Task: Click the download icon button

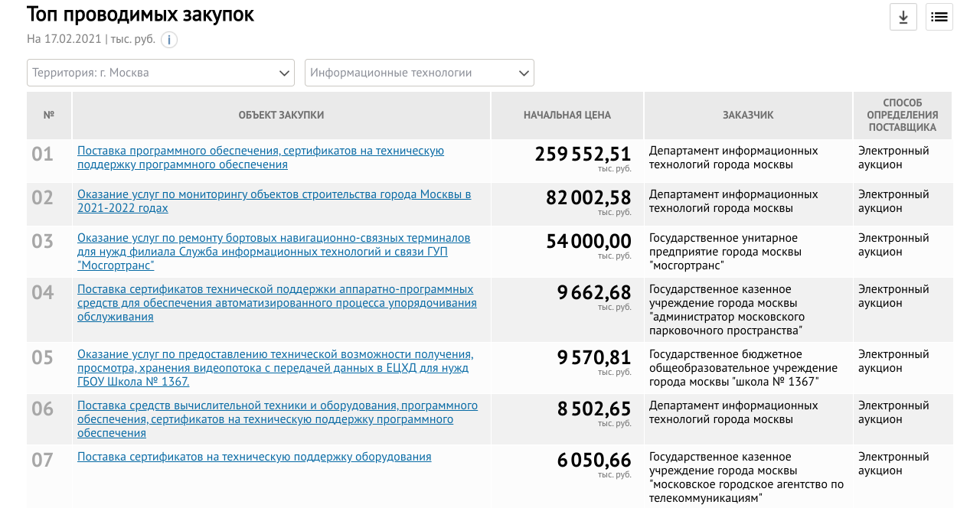Action: pos(903,17)
